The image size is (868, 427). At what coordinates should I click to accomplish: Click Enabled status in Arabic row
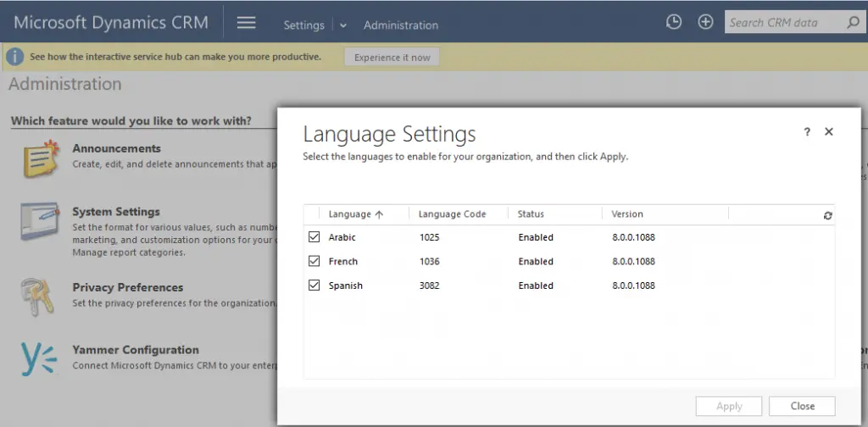536,237
